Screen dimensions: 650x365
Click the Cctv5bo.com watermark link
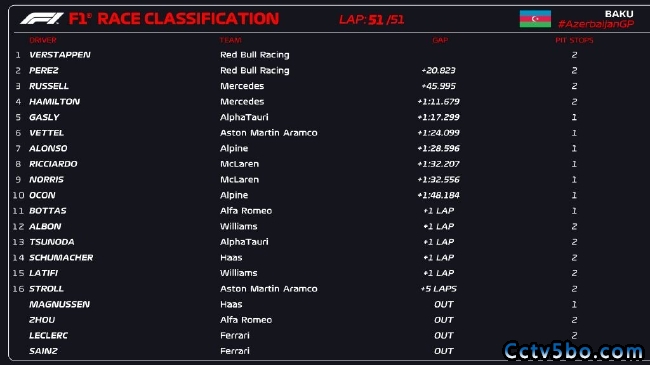[x=573, y=351]
